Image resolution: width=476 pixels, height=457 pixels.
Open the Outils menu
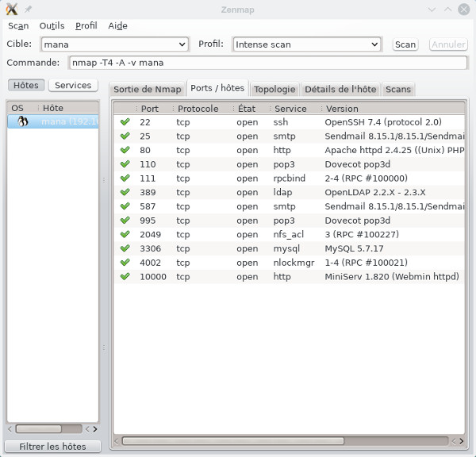click(52, 25)
